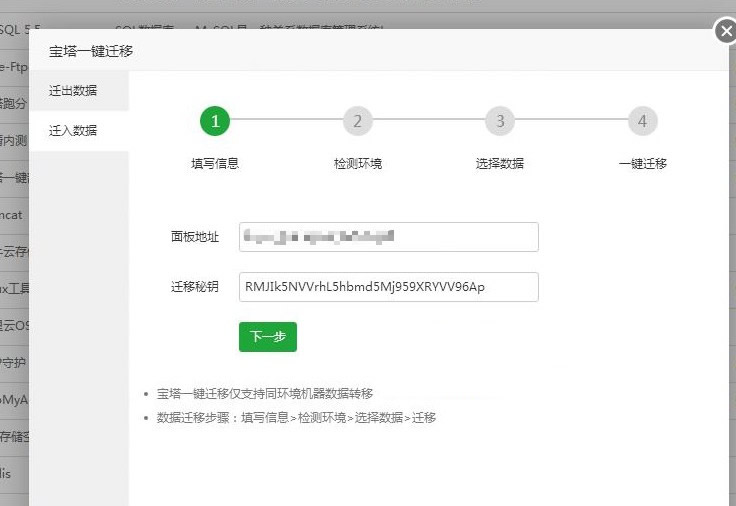Click the step 4 circle indicator
The image size is (736, 506).
pyautogui.click(x=642, y=122)
